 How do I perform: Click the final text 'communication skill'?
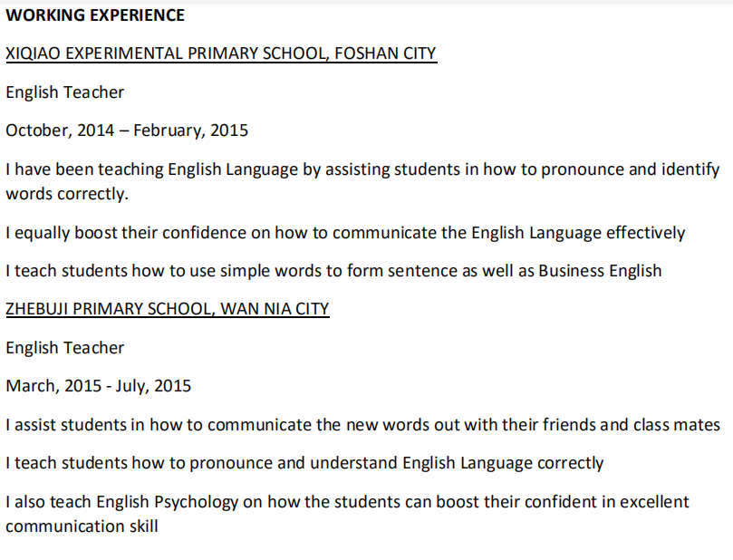[82, 526]
